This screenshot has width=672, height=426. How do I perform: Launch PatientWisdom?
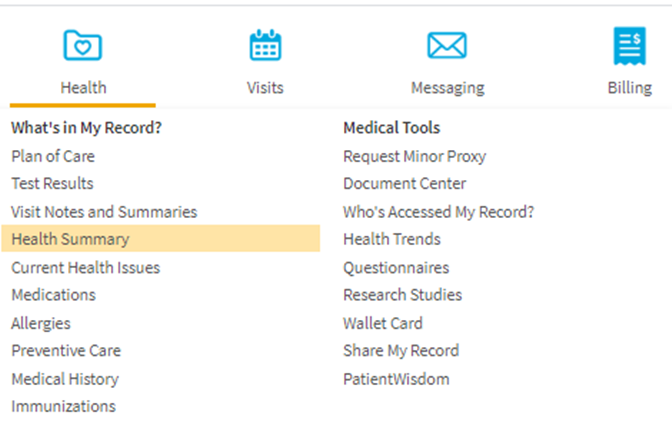pyautogui.click(x=396, y=379)
